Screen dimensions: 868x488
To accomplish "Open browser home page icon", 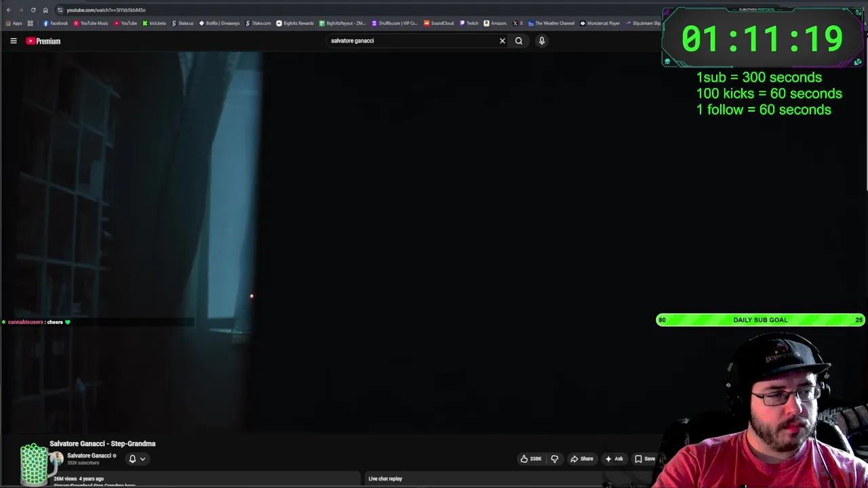I will coord(45,10).
